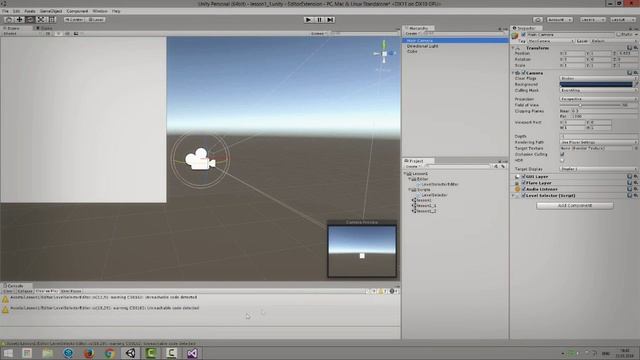Select the lesson1 scene asset
Screen dimensions: 640x360
[x=422, y=200]
